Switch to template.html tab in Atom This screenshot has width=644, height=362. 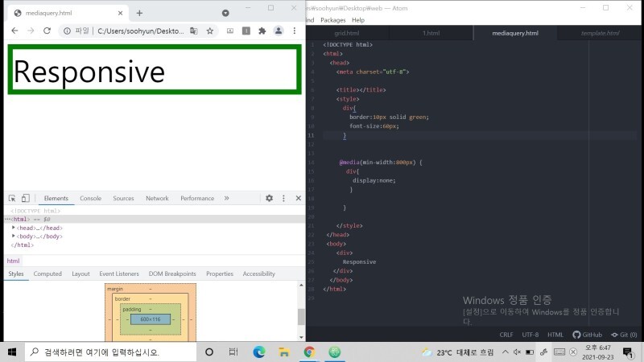click(x=600, y=33)
